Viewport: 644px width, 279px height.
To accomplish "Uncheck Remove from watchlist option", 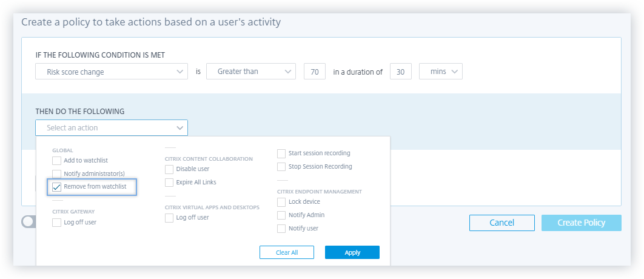I will [x=57, y=187].
